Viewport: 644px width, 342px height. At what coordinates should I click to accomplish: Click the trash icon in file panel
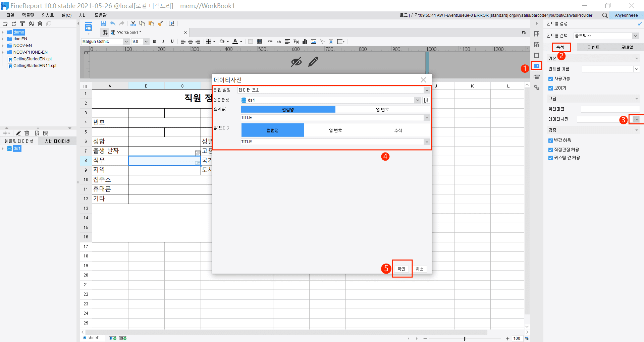pyautogui.click(x=40, y=24)
